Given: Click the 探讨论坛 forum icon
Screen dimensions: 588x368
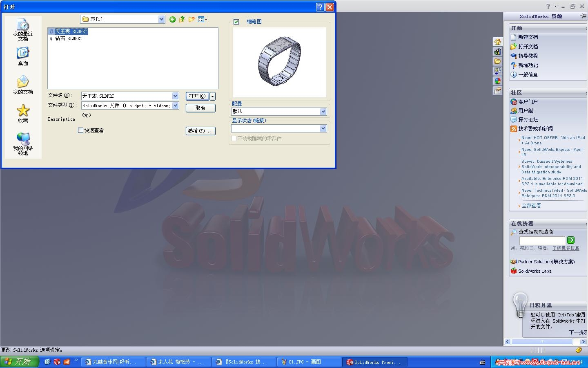Looking at the screenshot, I should tap(514, 119).
